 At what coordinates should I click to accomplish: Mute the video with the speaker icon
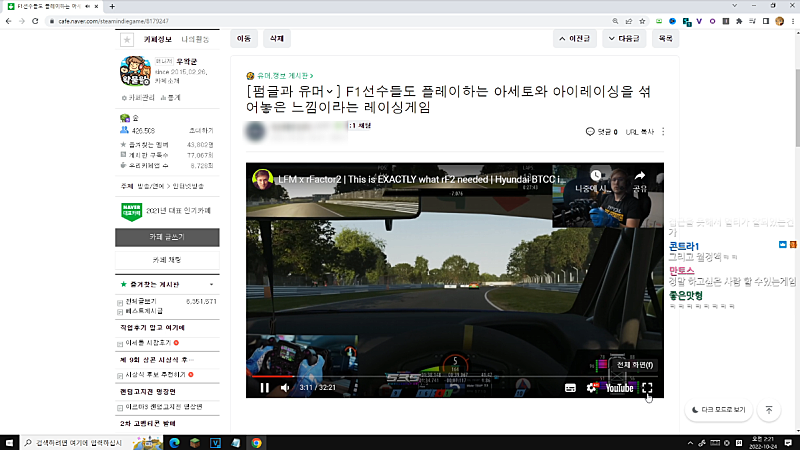click(x=285, y=388)
